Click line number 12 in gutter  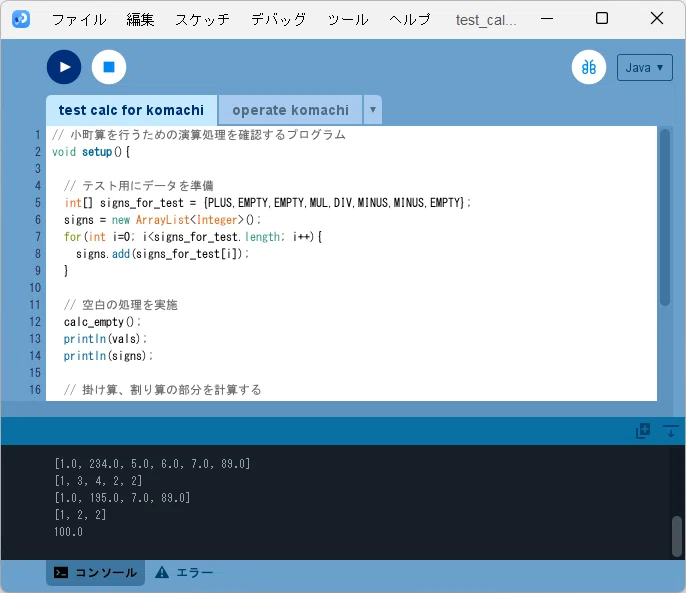[35, 322]
